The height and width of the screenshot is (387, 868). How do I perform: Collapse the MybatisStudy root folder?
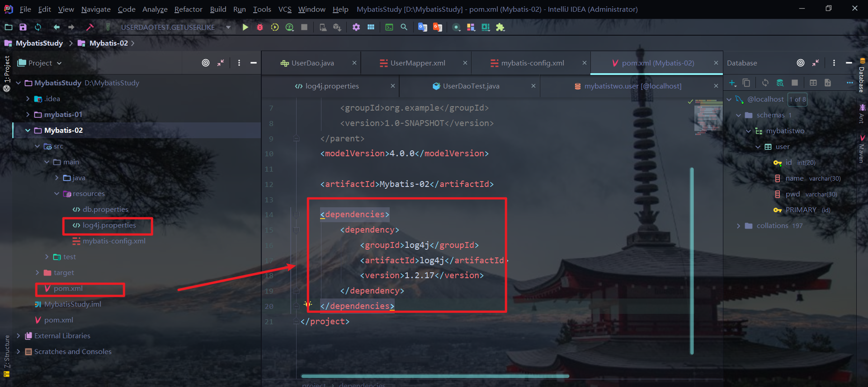click(x=19, y=83)
